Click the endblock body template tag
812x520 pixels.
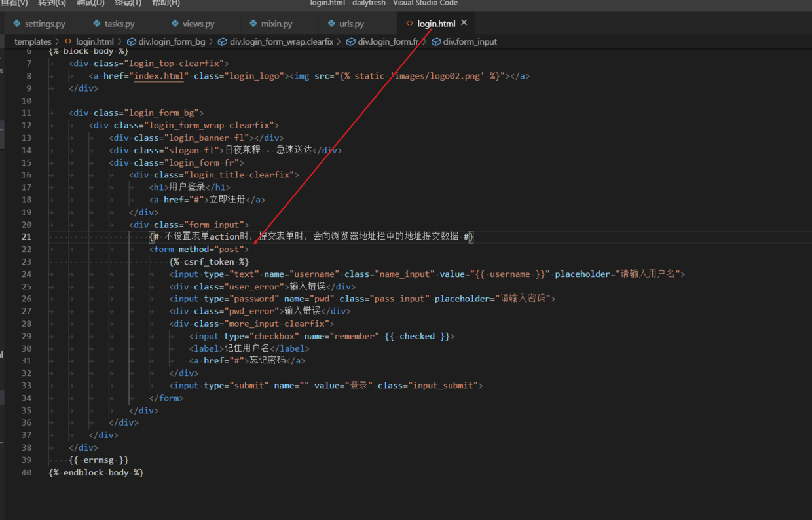[x=96, y=472]
